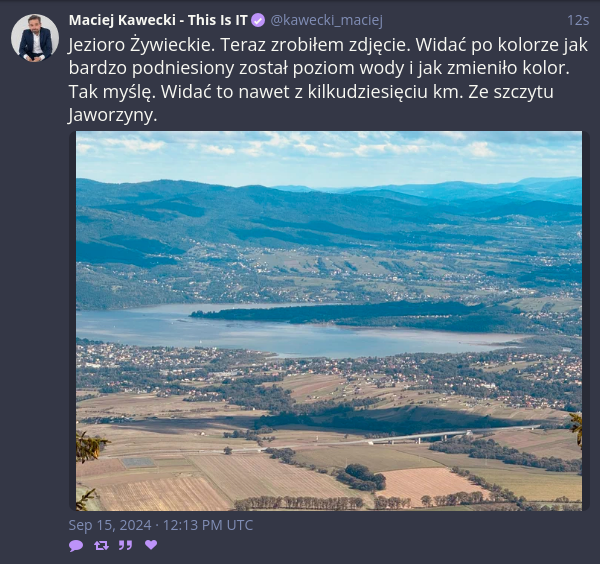Click the '12:13 PM UTC' time text
The width and height of the screenshot is (600, 564).
coord(208,525)
